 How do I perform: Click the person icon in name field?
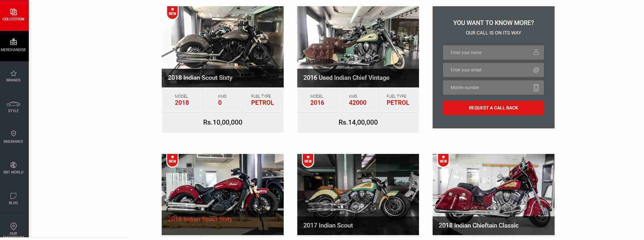[536, 52]
